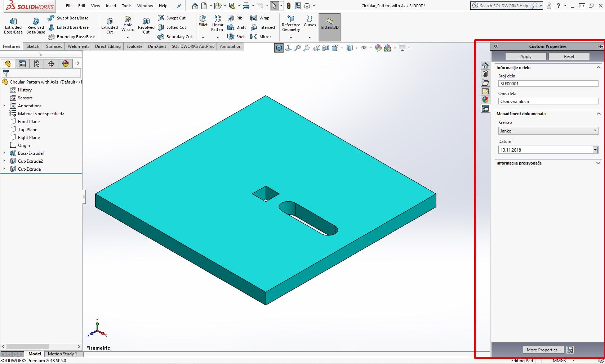The width and height of the screenshot is (605, 364).
Task: Open the ConfigurationManager tab icon
Action: coord(36,64)
